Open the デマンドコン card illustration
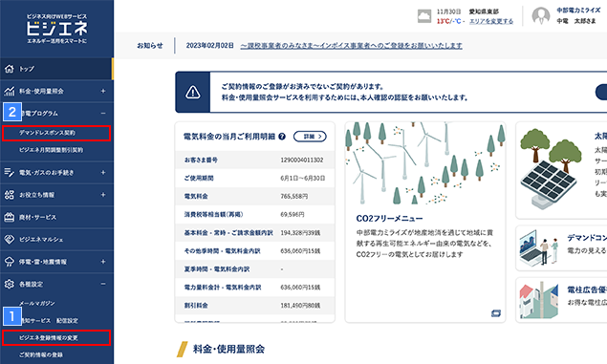 click(539, 247)
